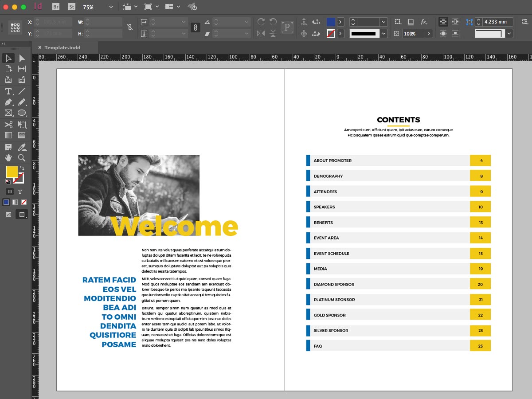
Task: Apply gradient from the toolbox
Action: click(15, 202)
